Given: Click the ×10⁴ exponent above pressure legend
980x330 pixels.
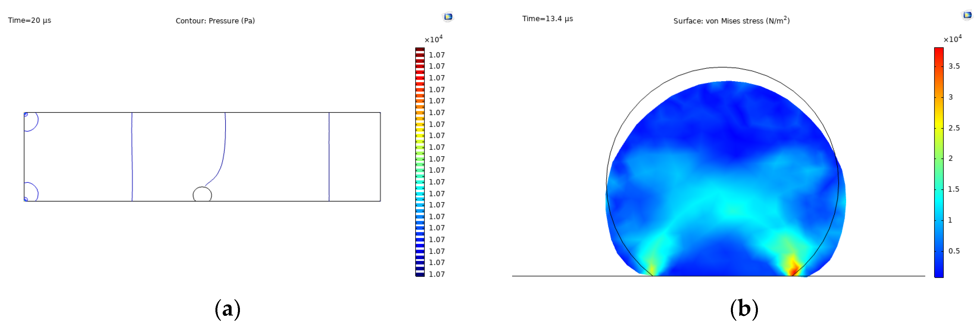Looking at the screenshot, I should (433, 39).
